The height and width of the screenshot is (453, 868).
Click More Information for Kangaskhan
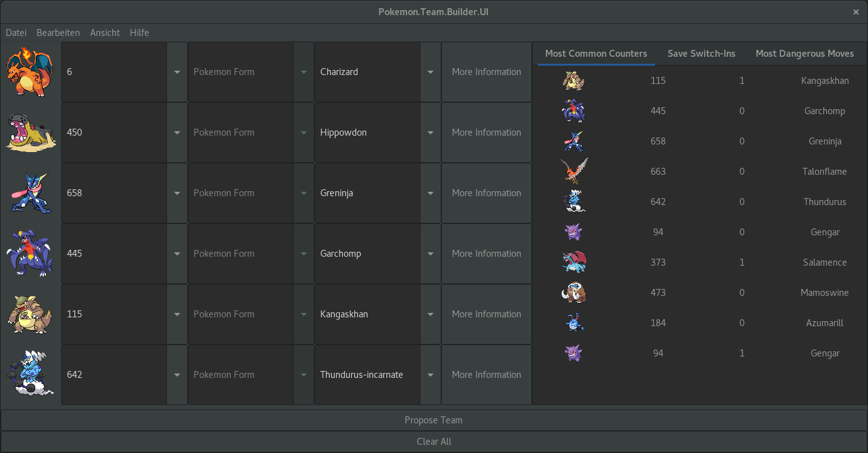(487, 314)
